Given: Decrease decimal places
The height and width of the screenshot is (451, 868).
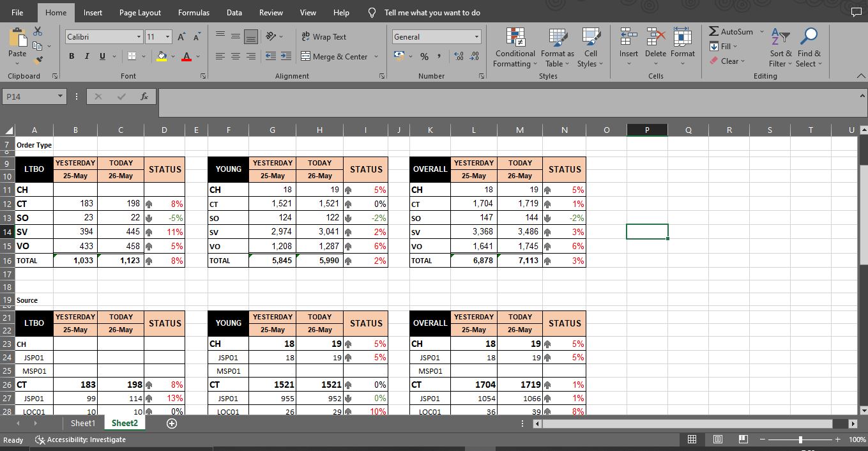Looking at the screenshot, I should 474,57.
